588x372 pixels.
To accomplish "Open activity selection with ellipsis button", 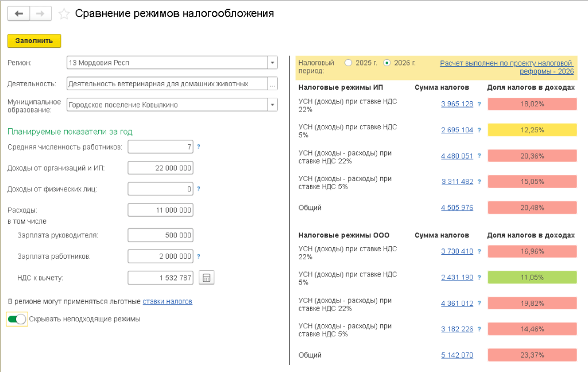I will (x=272, y=84).
